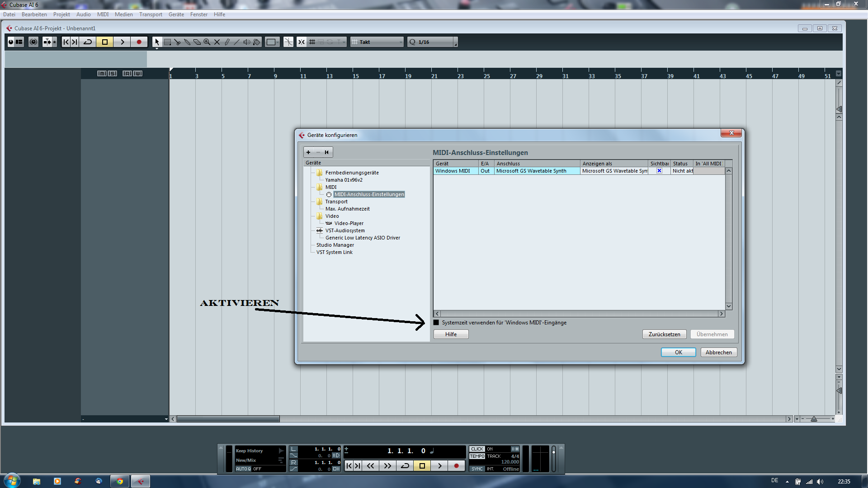Click Stop in the project toolbar

point(105,42)
